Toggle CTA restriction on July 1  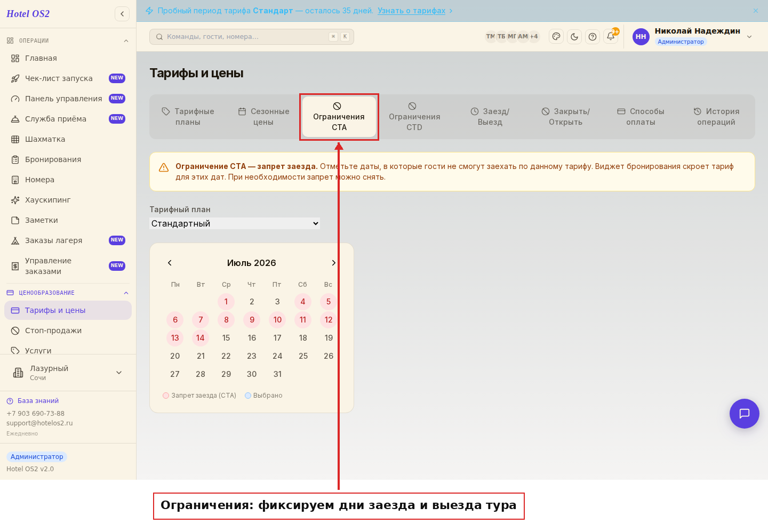click(x=226, y=302)
